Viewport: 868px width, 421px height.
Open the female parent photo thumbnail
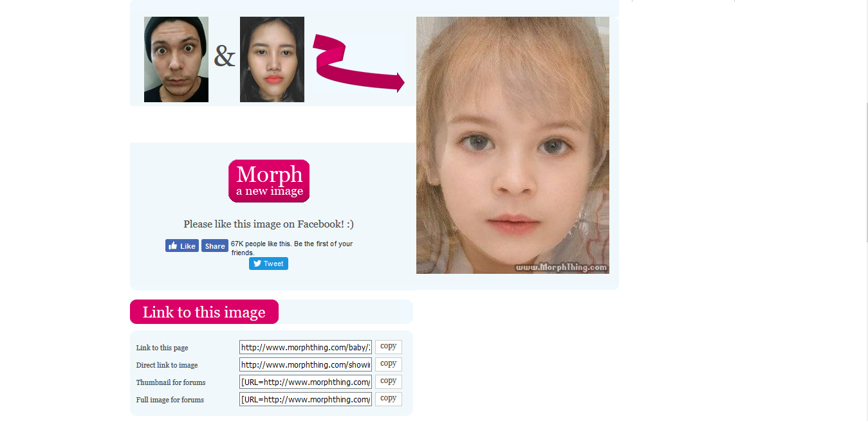(272, 59)
